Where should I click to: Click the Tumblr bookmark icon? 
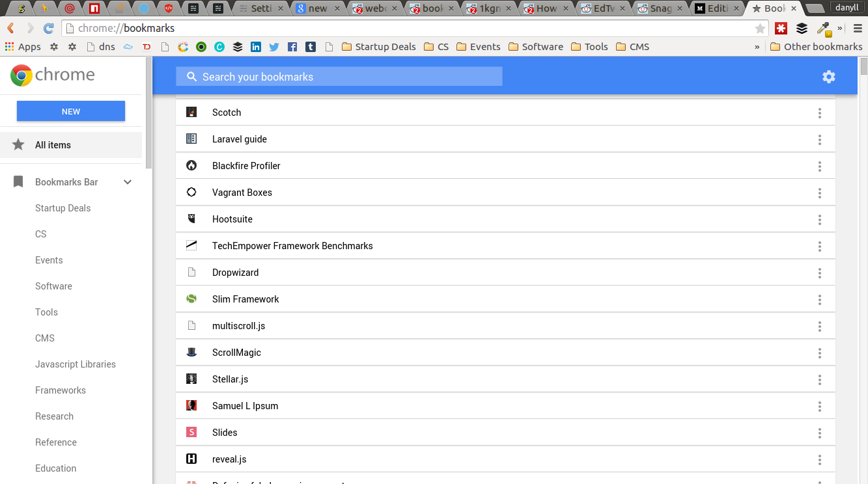click(x=311, y=47)
